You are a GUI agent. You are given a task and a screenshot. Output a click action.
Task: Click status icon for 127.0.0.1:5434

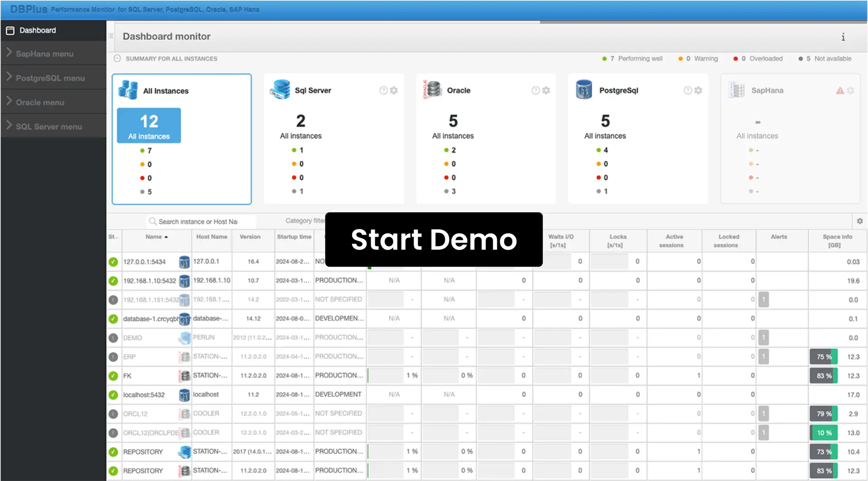point(113,262)
